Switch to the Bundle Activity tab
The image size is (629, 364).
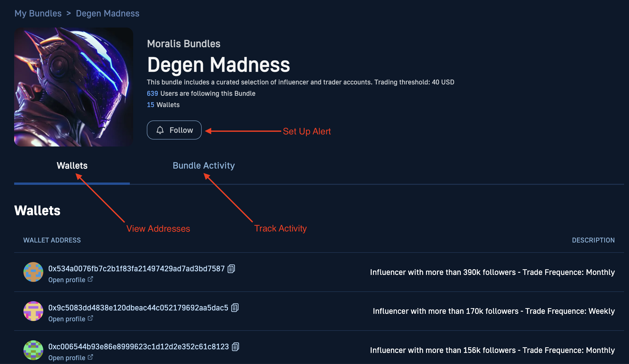pyautogui.click(x=203, y=165)
